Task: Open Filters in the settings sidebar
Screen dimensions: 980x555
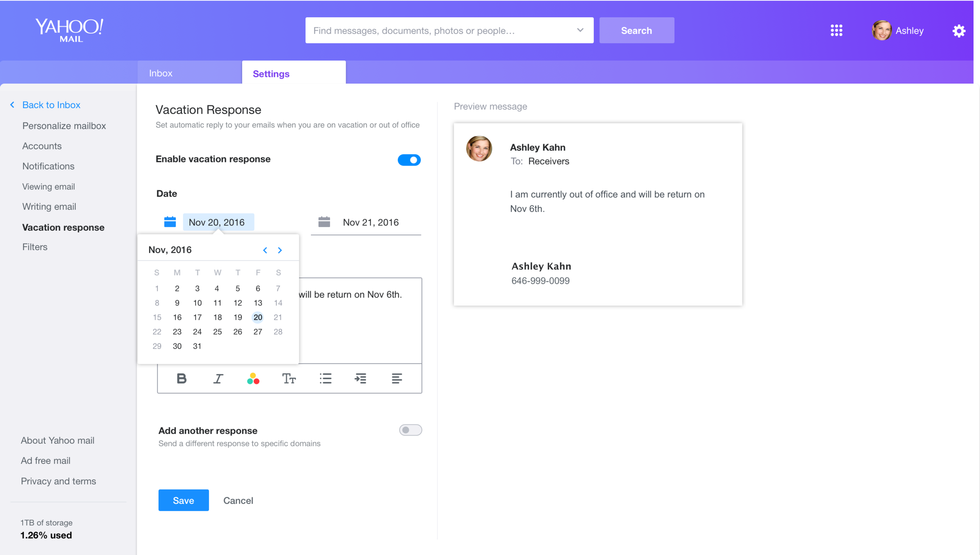Action: pyautogui.click(x=35, y=247)
